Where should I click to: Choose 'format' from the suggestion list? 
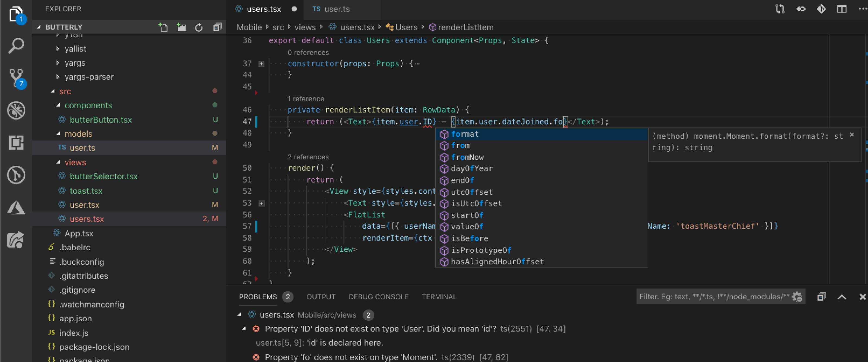click(x=541, y=134)
